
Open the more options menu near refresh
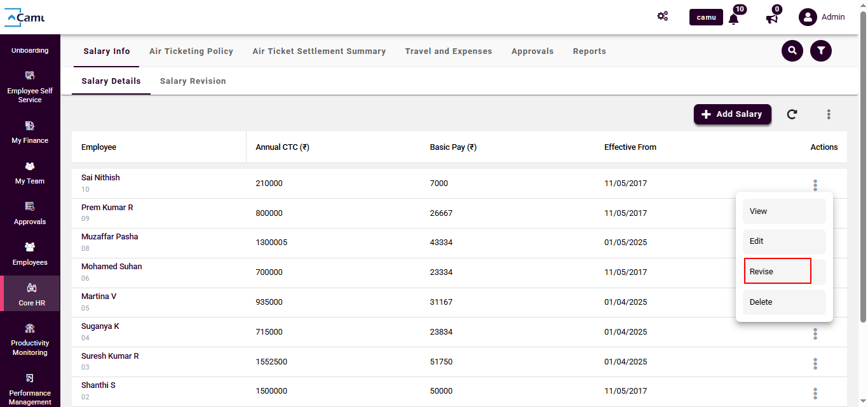829,114
